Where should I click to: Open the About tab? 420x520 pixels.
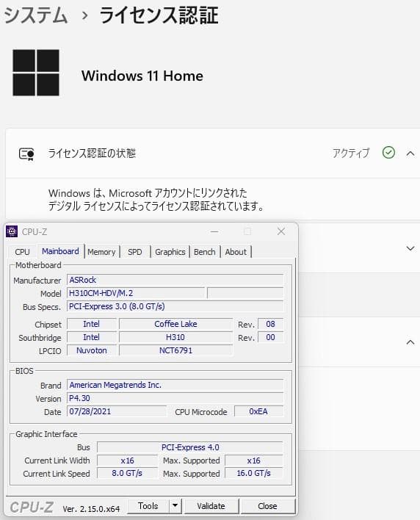click(236, 252)
